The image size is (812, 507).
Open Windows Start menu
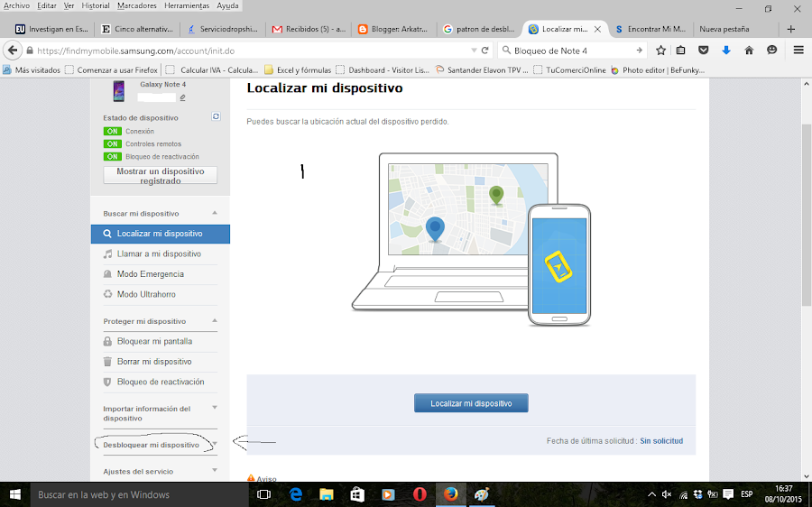coord(15,494)
